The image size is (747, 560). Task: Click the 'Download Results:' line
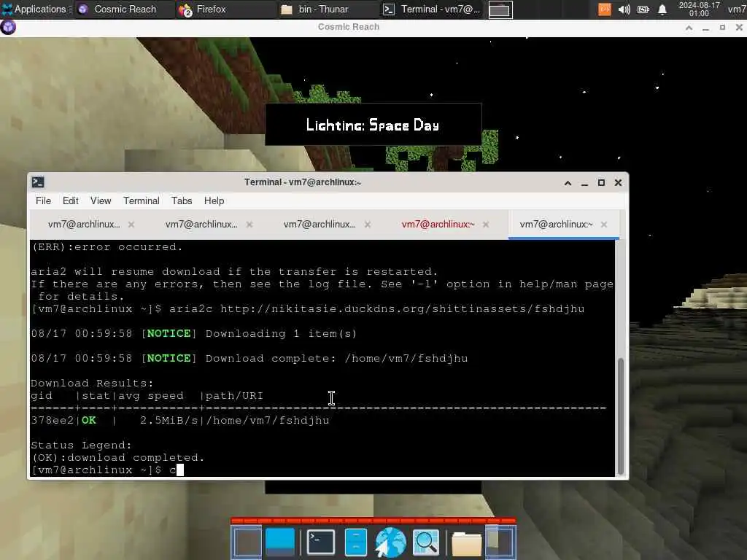tap(92, 384)
